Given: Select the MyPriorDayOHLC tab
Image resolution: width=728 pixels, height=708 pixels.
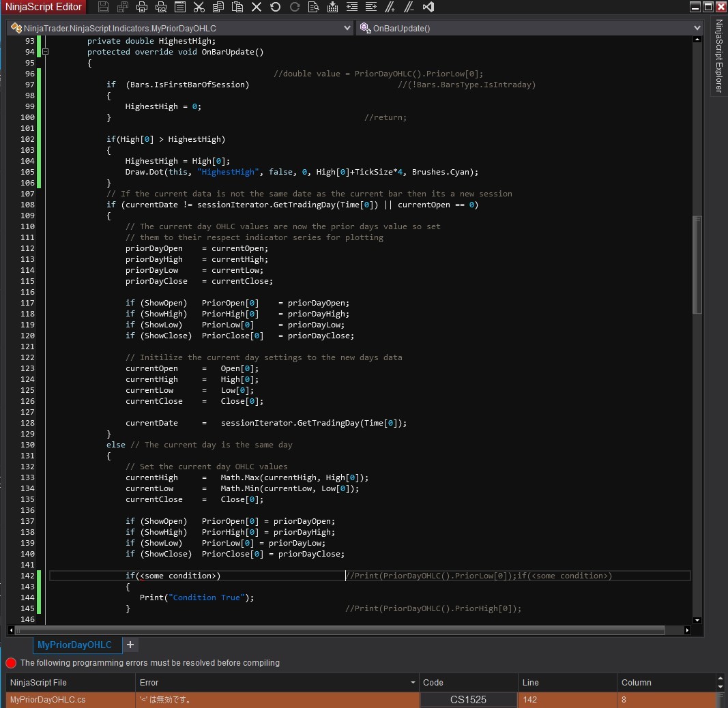Looking at the screenshot, I should (x=74, y=645).
